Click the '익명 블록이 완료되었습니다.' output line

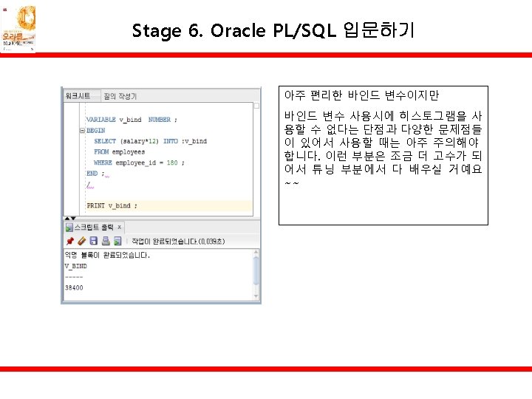coord(107,255)
